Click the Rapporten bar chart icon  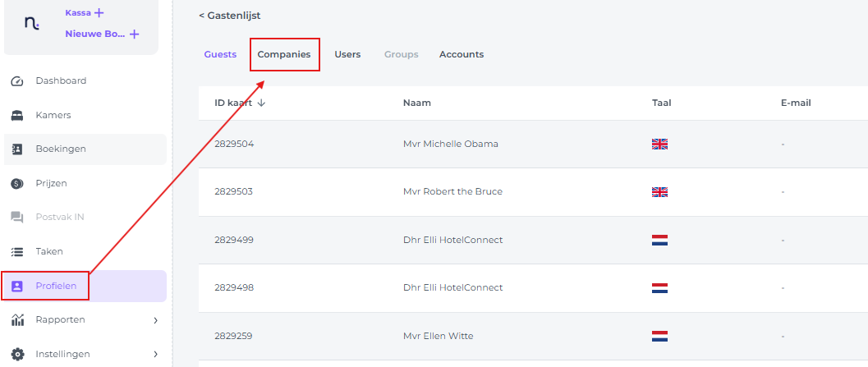click(x=17, y=320)
